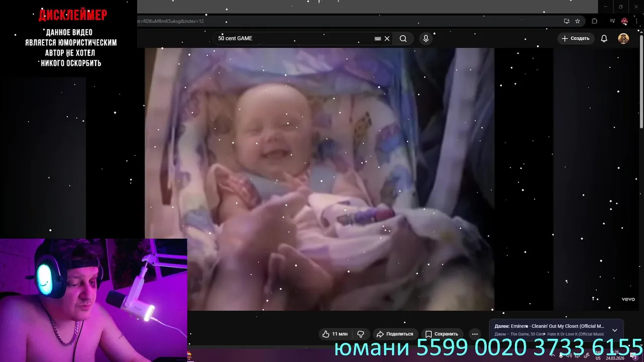
Task: Open YouTube notifications bell
Action: pos(604,39)
